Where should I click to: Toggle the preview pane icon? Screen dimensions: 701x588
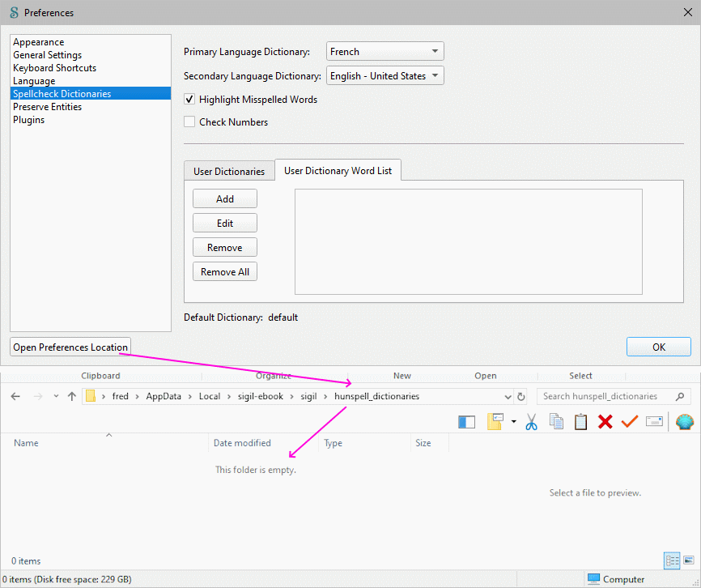466,422
